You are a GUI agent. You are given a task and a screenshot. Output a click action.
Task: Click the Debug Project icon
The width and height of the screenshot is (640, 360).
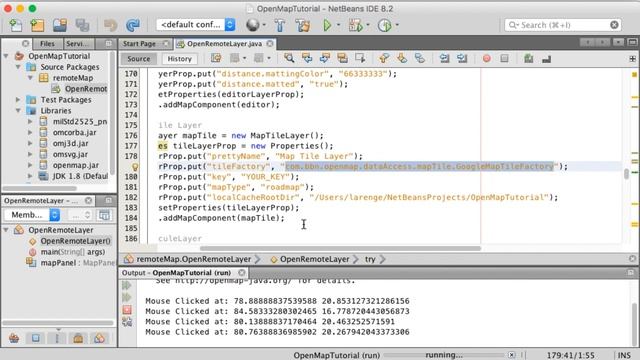click(356, 25)
